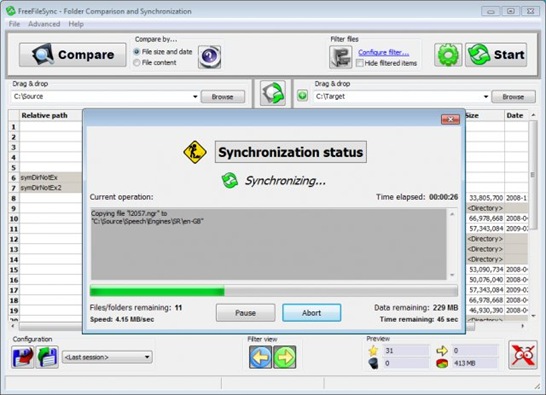This screenshot has width=546, height=395.
Task: Click row number 12 header
Action: tap(14, 239)
